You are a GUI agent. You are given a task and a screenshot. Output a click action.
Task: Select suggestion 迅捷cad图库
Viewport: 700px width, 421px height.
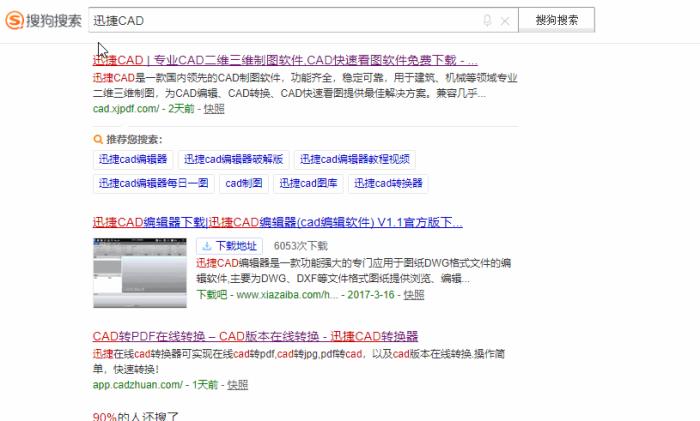pos(308,183)
